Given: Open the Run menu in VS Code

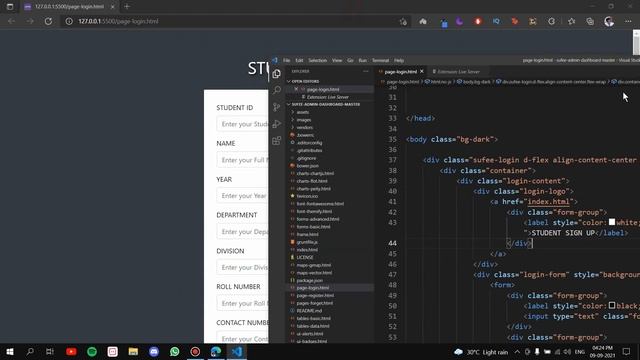Looking at the screenshot, I should tap(362, 60).
